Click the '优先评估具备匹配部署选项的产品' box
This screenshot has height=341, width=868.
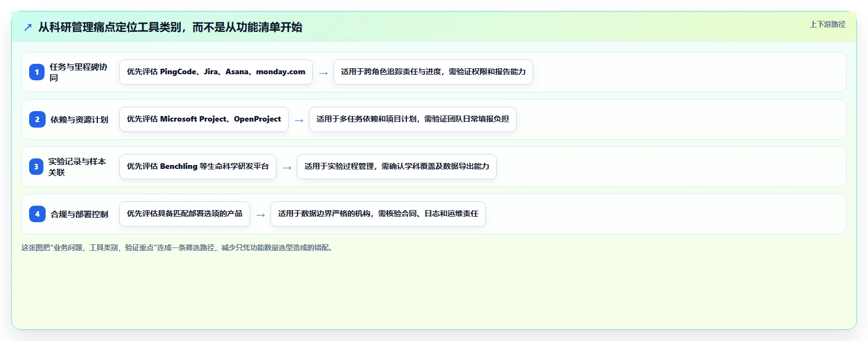click(185, 214)
